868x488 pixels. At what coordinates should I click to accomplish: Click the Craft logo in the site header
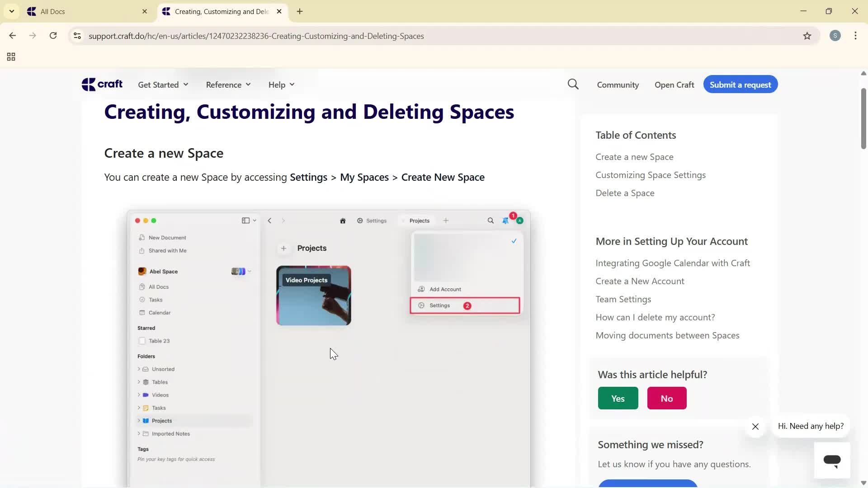click(x=102, y=84)
